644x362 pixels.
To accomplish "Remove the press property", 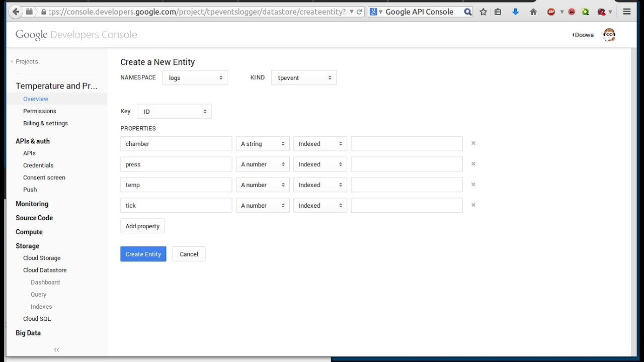I will (x=473, y=164).
